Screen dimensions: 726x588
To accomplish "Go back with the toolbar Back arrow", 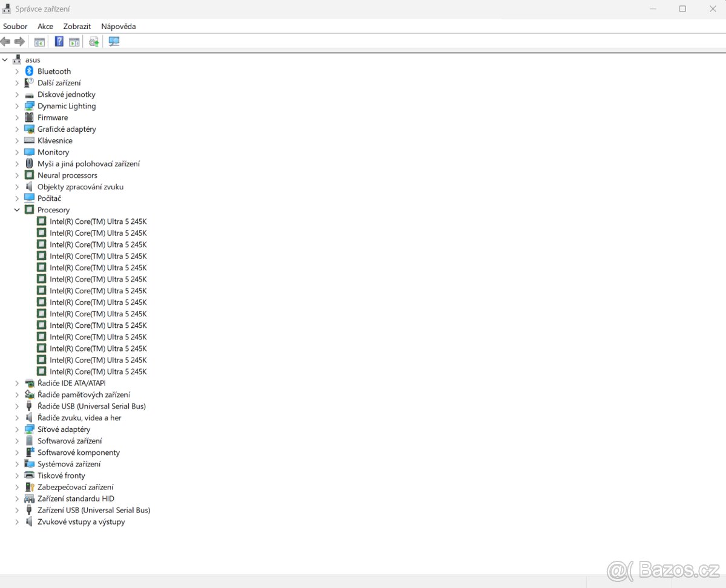I will (x=5, y=42).
